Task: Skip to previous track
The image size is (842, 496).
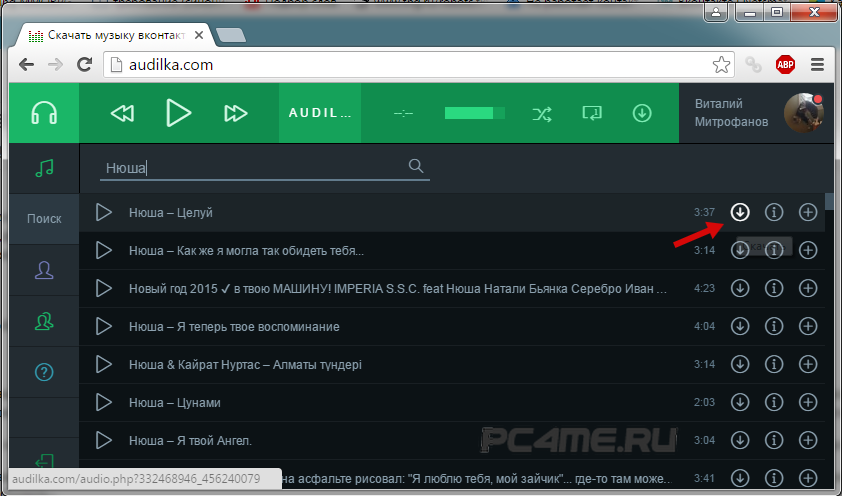Action: pyautogui.click(x=122, y=113)
